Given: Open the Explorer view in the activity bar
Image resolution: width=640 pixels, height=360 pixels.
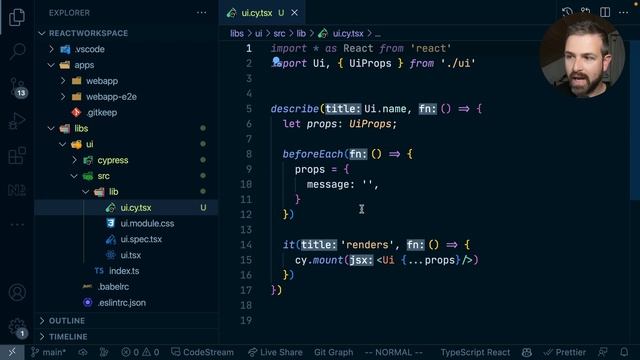Looking at the screenshot, I should click(17, 17).
